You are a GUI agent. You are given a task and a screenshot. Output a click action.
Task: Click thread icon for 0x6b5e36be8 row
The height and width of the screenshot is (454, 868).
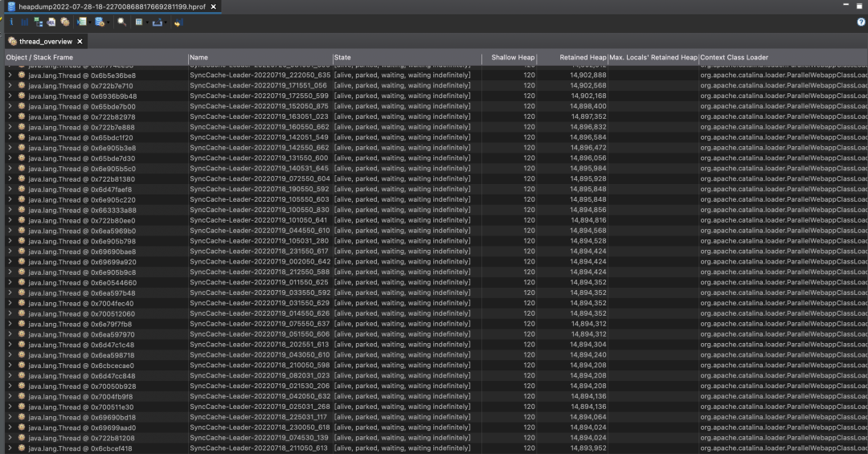point(22,75)
